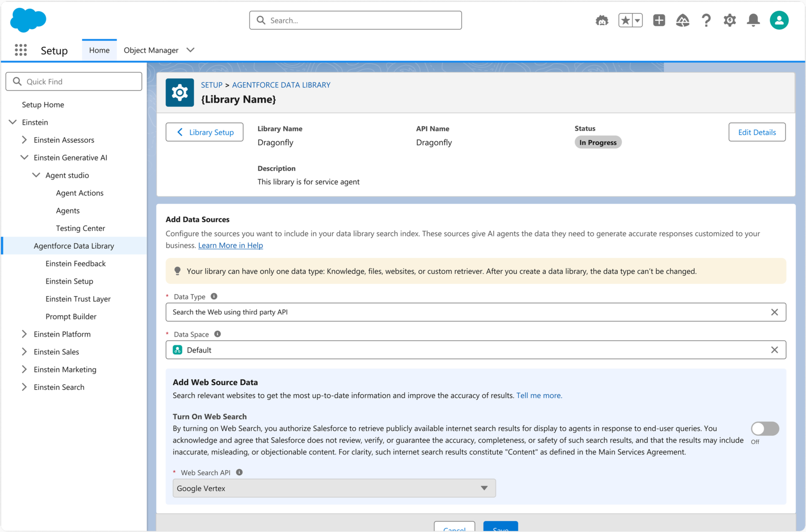
Task: Open the Web Search API dropdown
Action: pos(334,488)
